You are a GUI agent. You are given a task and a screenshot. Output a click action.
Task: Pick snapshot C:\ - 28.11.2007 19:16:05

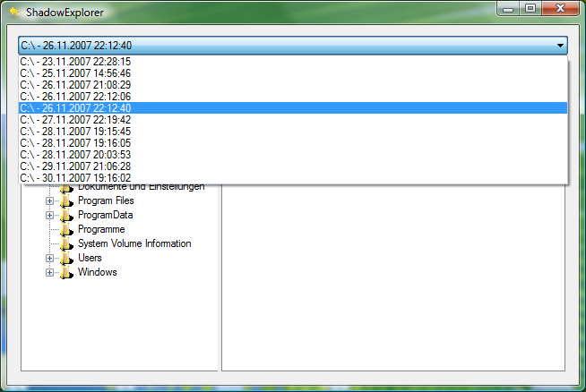tap(293, 142)
